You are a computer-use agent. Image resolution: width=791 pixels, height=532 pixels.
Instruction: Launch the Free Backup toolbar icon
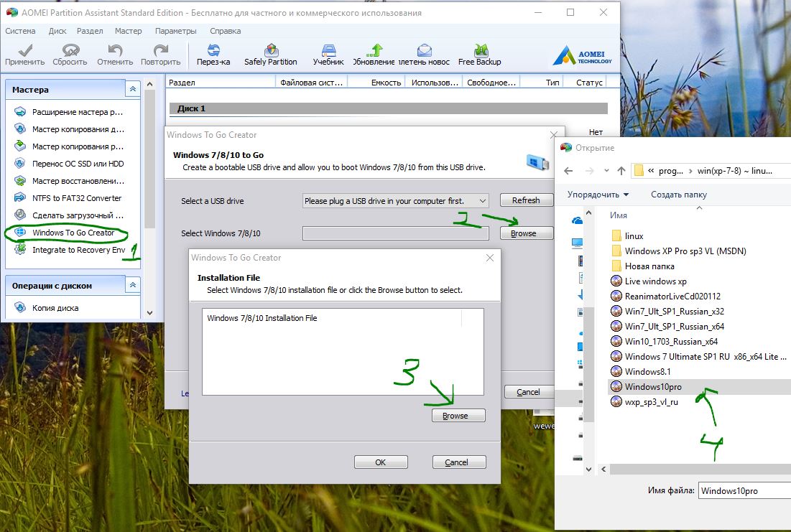[480, 50]
